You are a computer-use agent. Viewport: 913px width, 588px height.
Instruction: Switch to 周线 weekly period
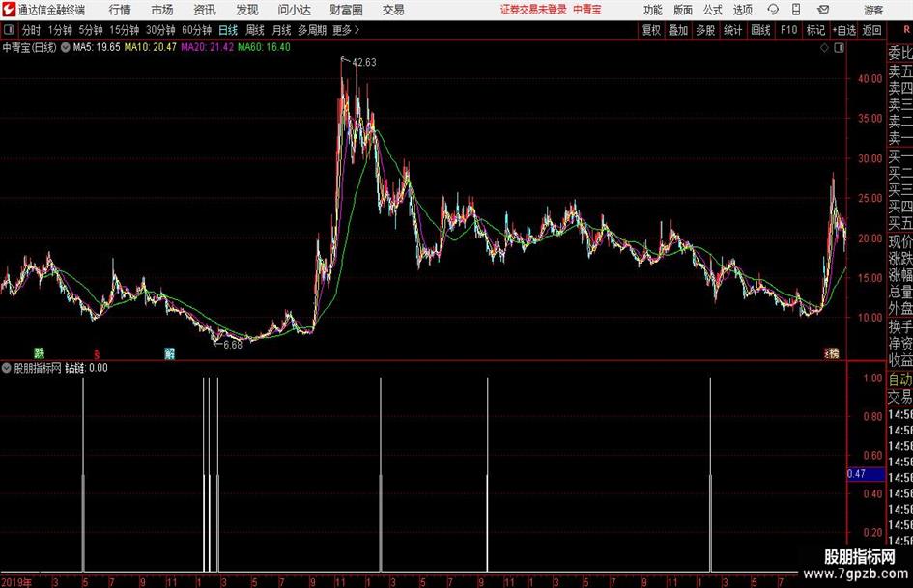(x=255, y=30)
